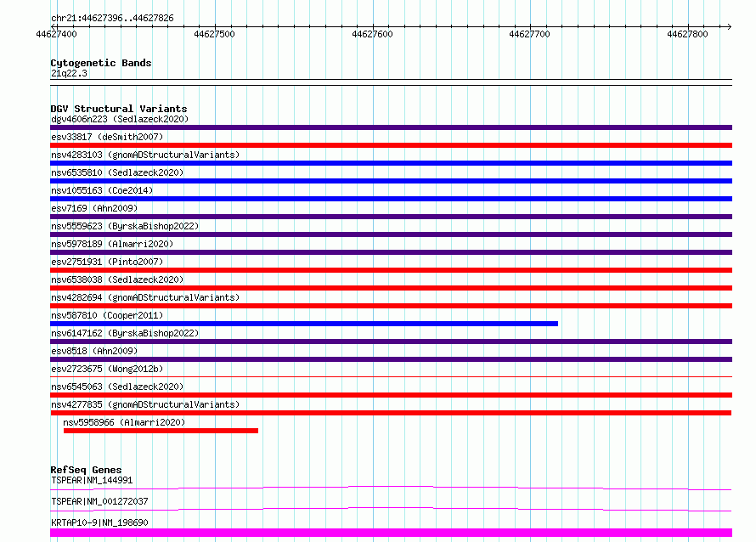Click the red bar under esv33817
Viewport: 756px width, 542px height.
391,145
